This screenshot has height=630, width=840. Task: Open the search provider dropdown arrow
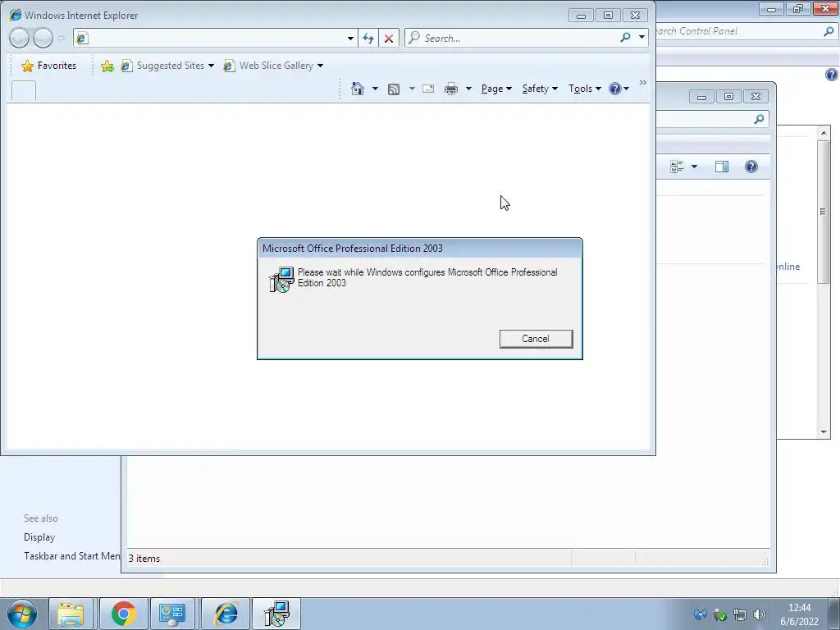click(641, 38)
